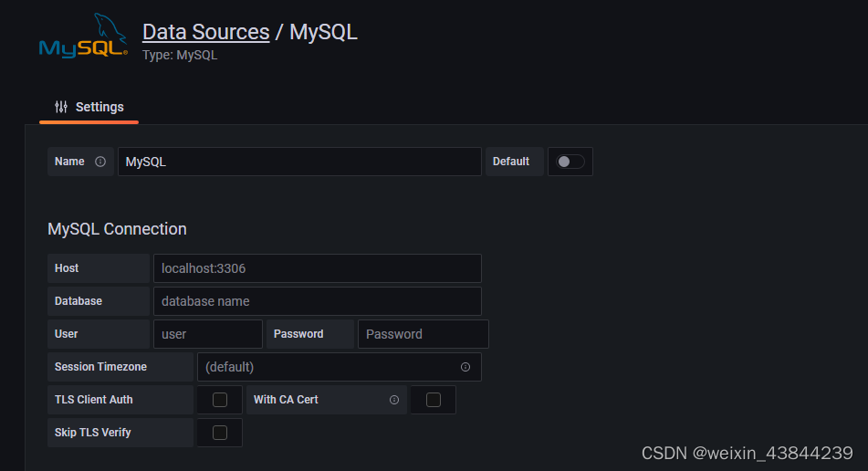Click the info icon beside Name

(x=100, y=162)
